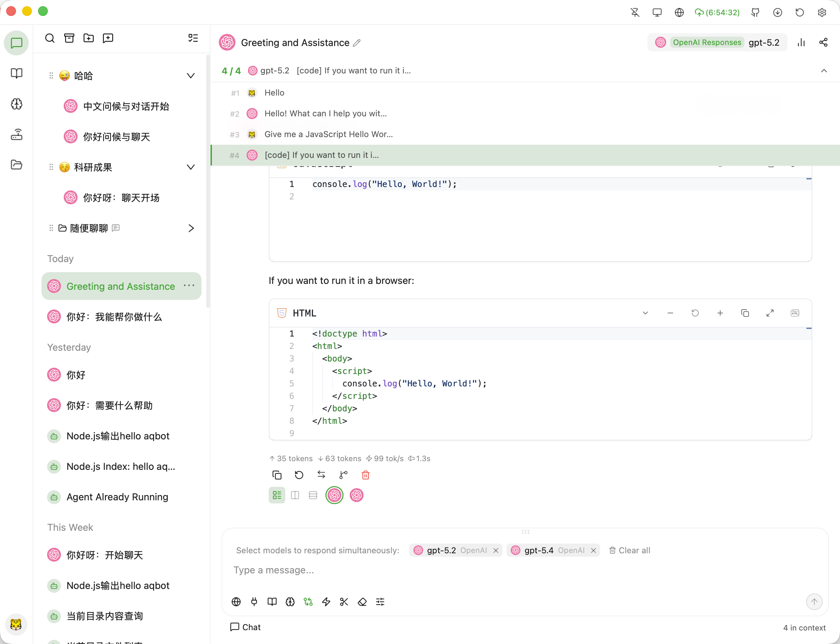Collapse the 哈哈 conversation group
Screen dimensions: 840x644
click(x=190, y=76)
